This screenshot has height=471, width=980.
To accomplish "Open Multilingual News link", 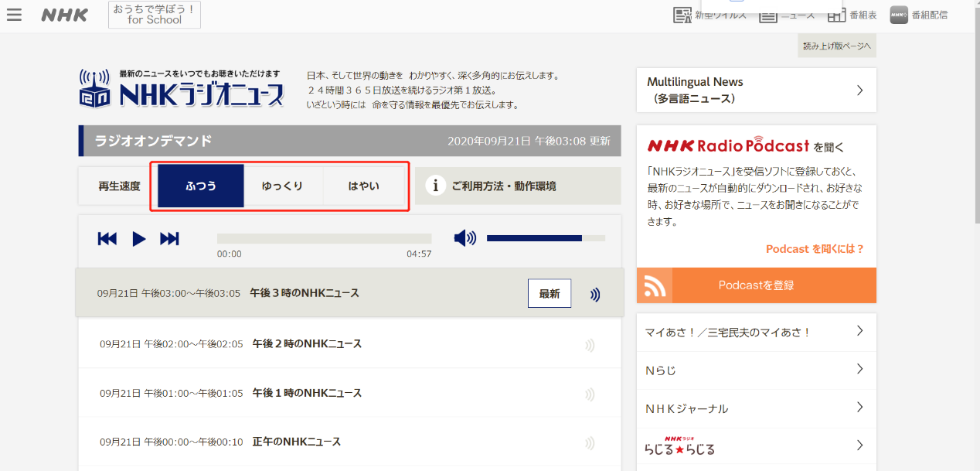I will (x=757, y=90).
